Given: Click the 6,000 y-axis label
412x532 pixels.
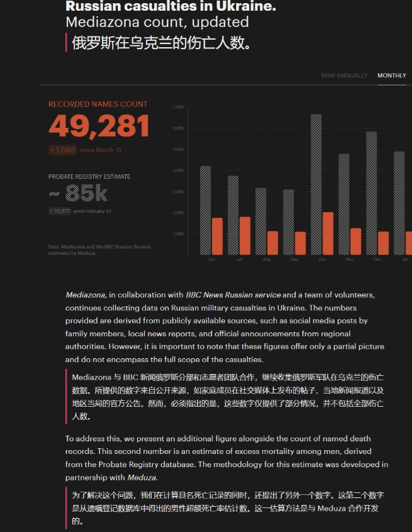Looking at the screenshot, I should 179,128.
